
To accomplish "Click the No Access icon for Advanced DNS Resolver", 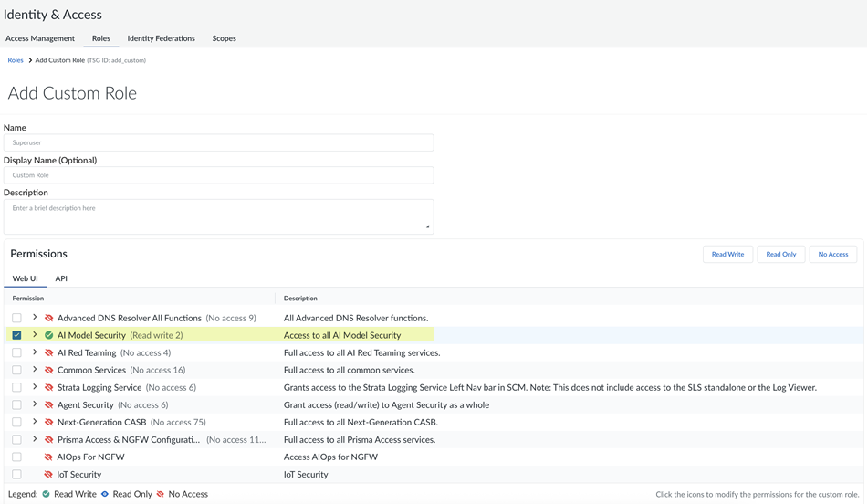I will [x=49, y=319].
